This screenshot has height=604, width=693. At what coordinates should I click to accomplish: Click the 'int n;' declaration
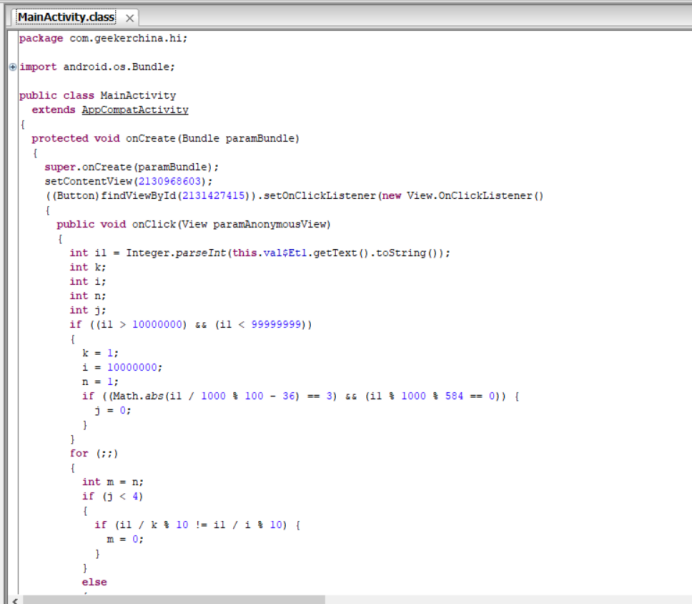[x=88, y=296]
